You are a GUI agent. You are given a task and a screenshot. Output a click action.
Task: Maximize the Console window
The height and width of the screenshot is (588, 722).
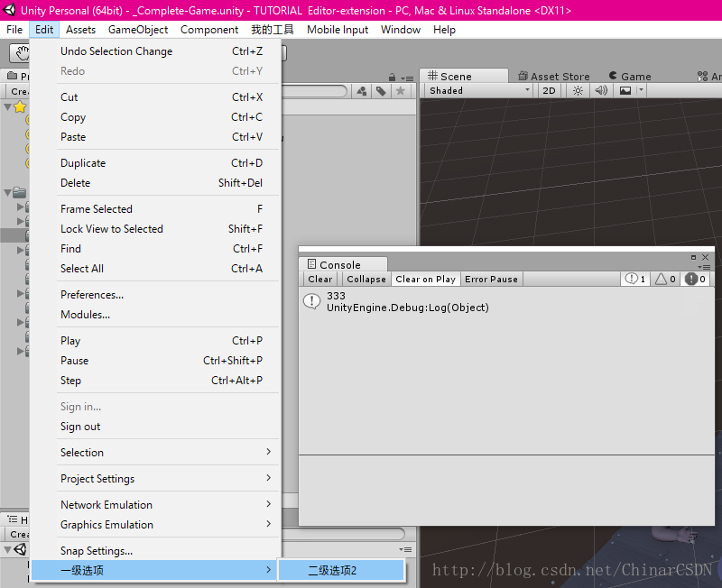693,257
